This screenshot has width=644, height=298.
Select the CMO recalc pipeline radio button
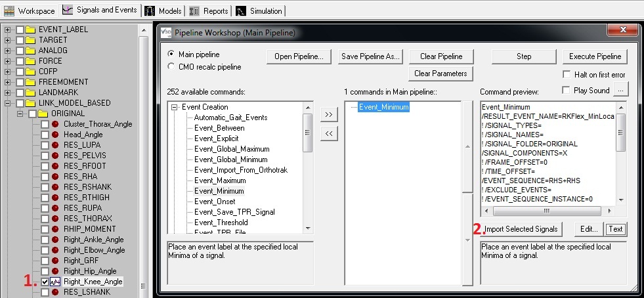coord(171,66)
